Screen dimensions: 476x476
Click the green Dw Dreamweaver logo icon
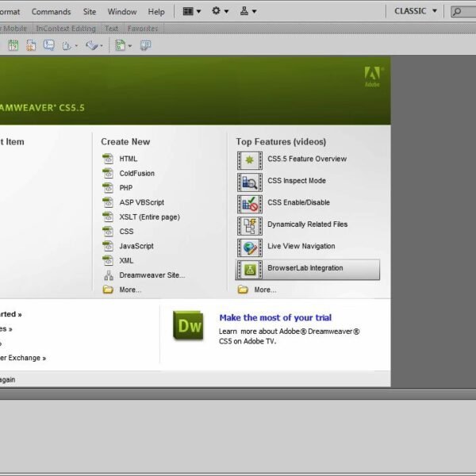[x=188, y=325]
